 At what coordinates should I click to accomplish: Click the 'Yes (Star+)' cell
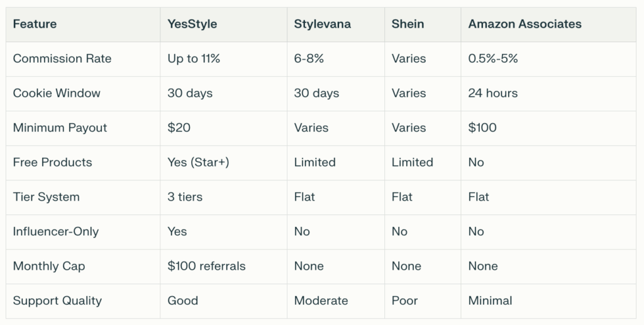point(198,162)
